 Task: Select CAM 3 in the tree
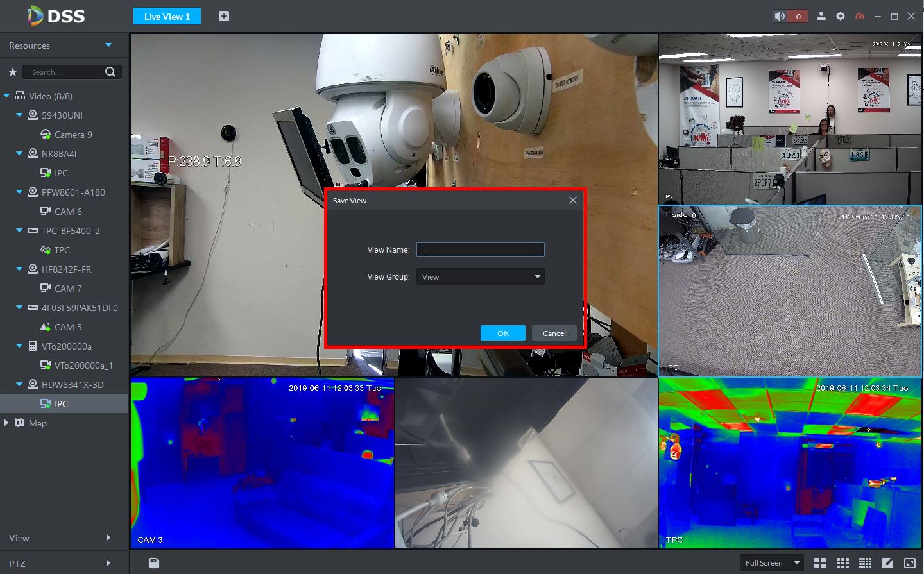pos(68,327)
